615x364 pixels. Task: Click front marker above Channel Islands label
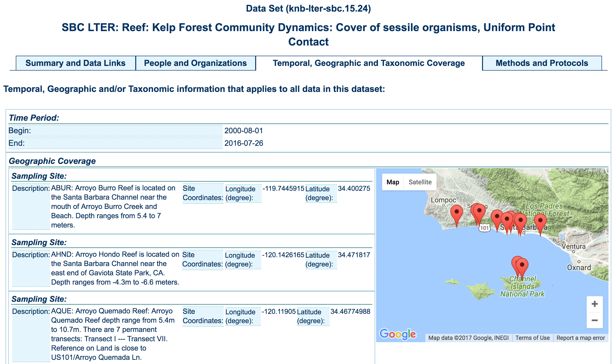click(522, 265)
